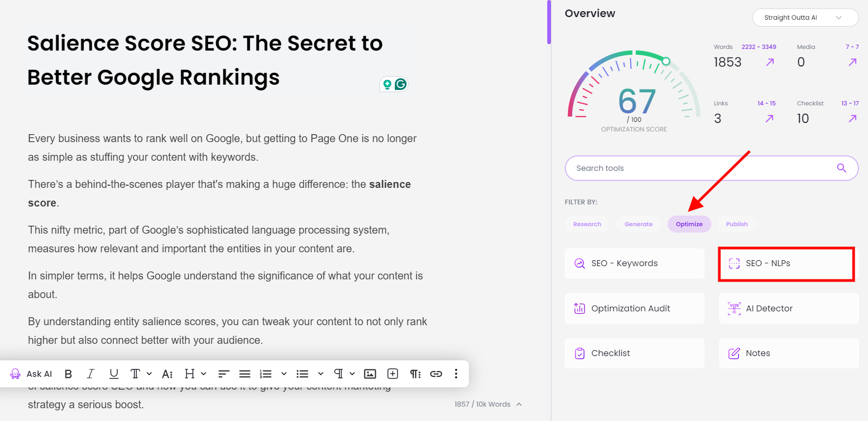Viewport: 868px width, 421px height.
Task: Open the Straight Outta AI dropdown
Action: [x=805, y=18]
